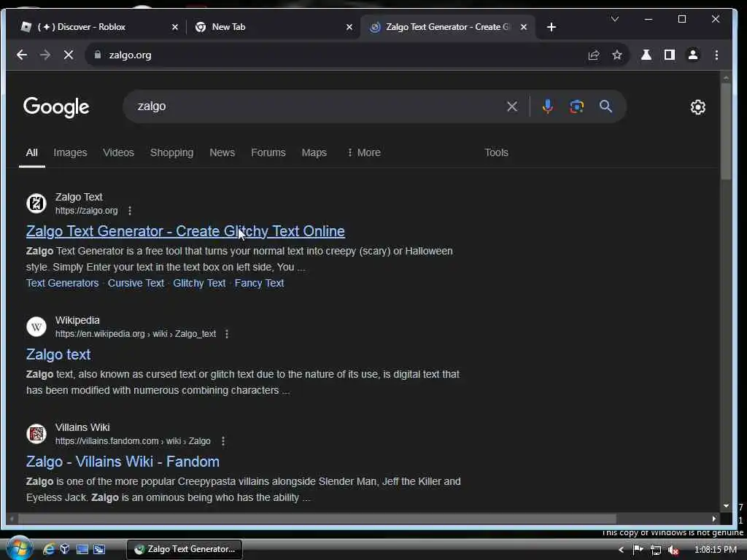Open Zalgo Text Generator result link
747x560 pixels.
click(x=185, y=231)
